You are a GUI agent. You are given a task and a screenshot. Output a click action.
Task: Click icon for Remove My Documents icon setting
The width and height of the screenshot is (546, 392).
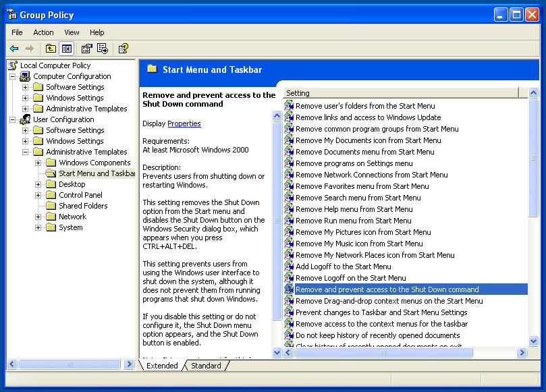click(x=289, y=140)
